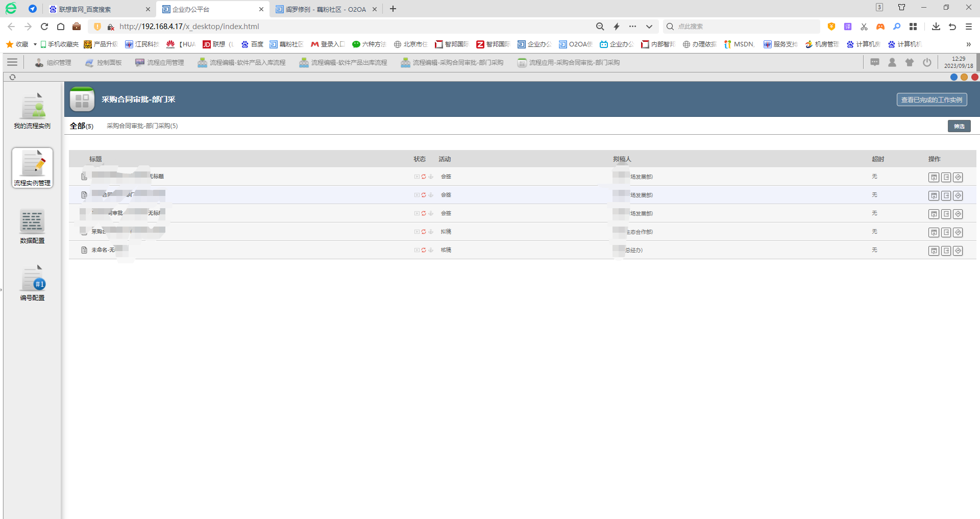Open the message chat icon in top bar
Viewport: 980px width, 519px height.
(x=875, y=62)
